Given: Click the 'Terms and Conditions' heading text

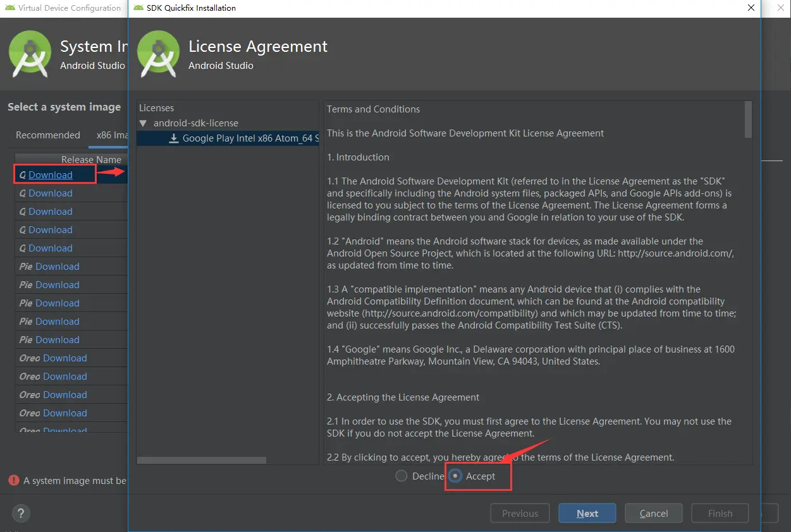Looking at the screenshot, I should (x=373, y=109).
